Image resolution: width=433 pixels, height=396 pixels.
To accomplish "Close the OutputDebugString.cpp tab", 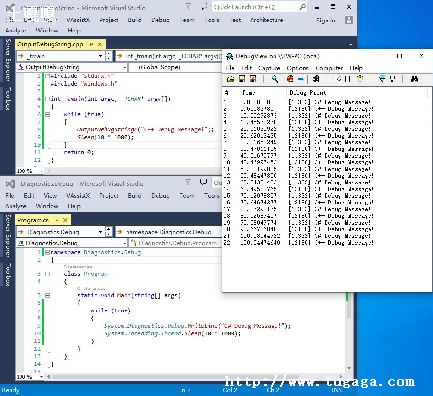I will (x=100, y=44).
